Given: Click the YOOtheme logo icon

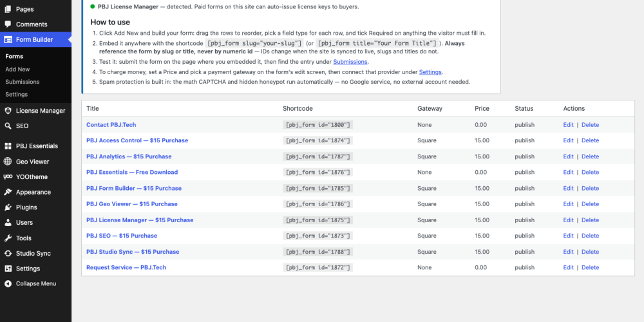Looking at the screenshot, I should pyautogui.click(x=8, y=177).
